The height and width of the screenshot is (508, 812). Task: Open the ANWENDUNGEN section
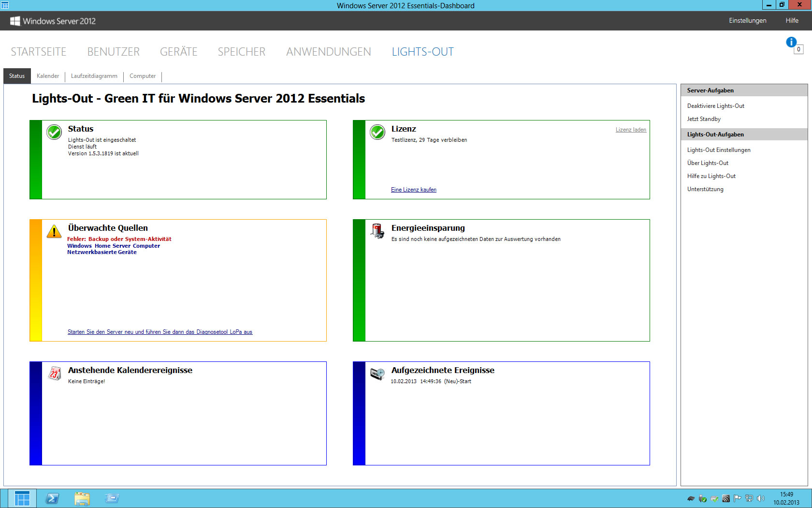coord(329,52)
